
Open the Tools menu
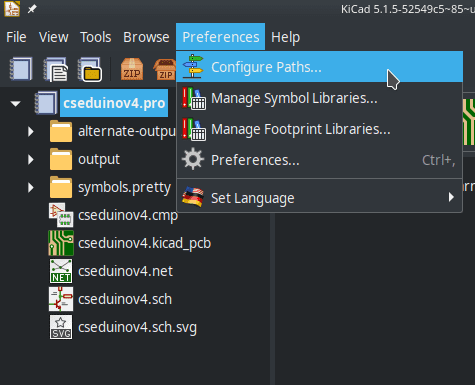pyautogui.click(x=95, y=37)
